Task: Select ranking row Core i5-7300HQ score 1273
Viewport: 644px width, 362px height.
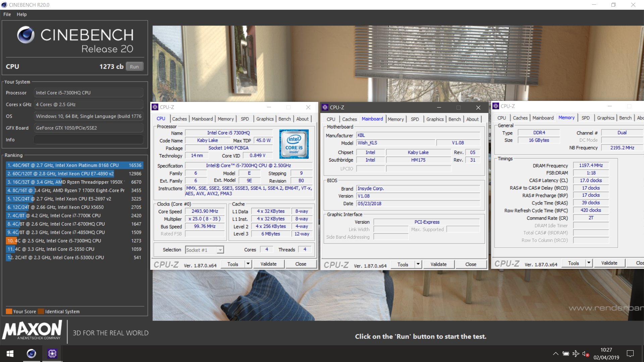Action: 74,241
